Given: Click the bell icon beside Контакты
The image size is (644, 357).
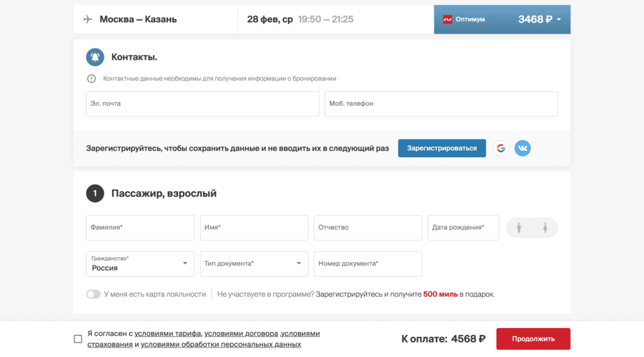Looking at the screenshot, I should point(95,57).
